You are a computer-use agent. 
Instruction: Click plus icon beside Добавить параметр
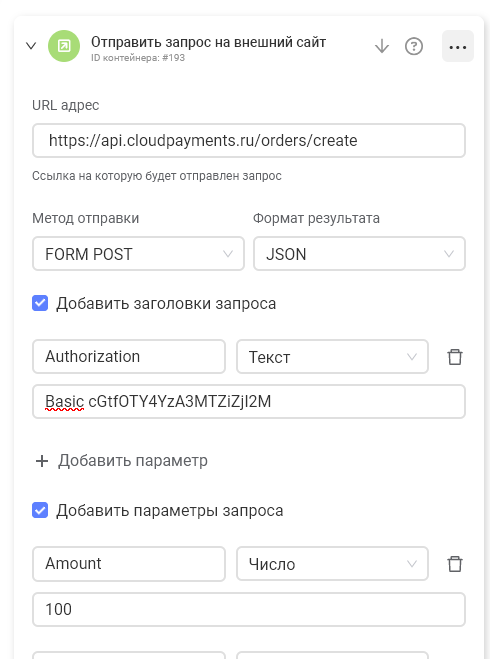(x=42, y=461)
